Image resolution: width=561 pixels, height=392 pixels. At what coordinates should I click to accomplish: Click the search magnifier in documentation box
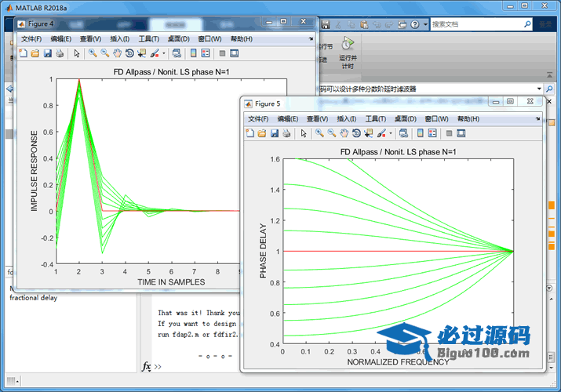527,24
